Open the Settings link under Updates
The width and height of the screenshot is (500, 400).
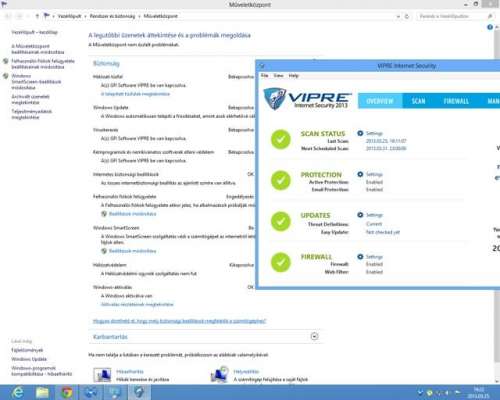click(374, 215)
